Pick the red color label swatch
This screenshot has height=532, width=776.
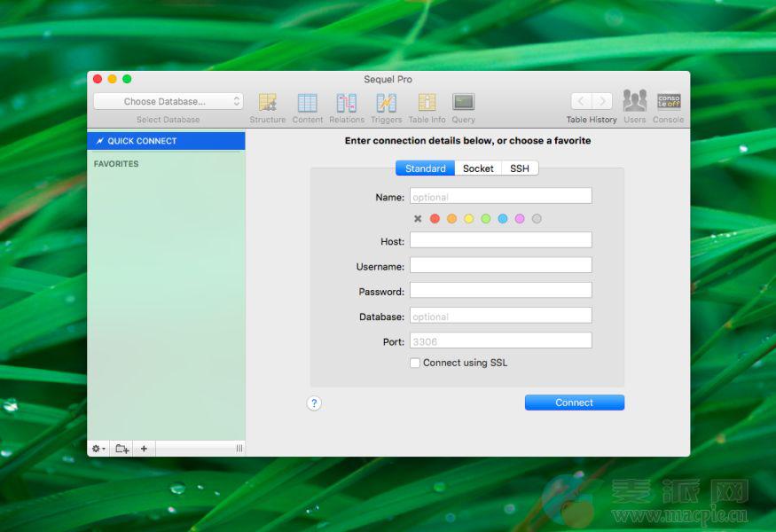[x=435, y=219]
